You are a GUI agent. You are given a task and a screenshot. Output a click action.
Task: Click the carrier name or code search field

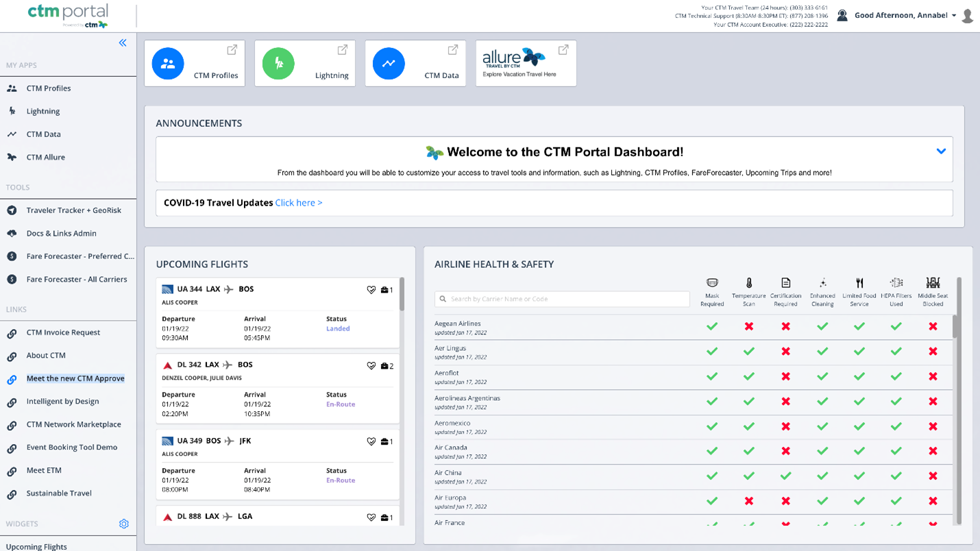click(x=562, y=299)
